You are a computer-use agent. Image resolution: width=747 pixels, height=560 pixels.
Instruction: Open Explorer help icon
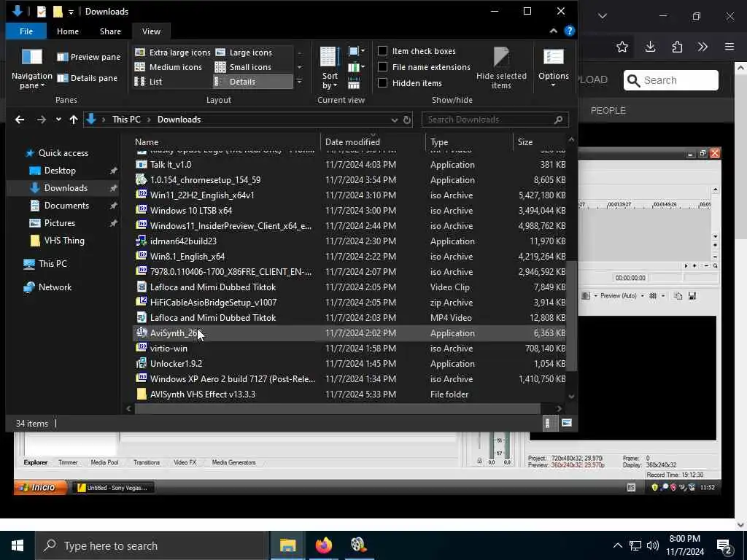point(569,31)
